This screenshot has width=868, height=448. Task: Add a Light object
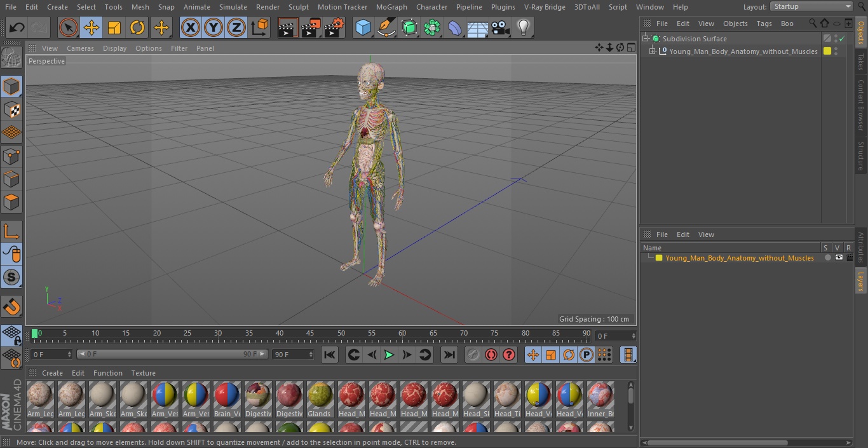pyautogui.click(x=524, y=27)
